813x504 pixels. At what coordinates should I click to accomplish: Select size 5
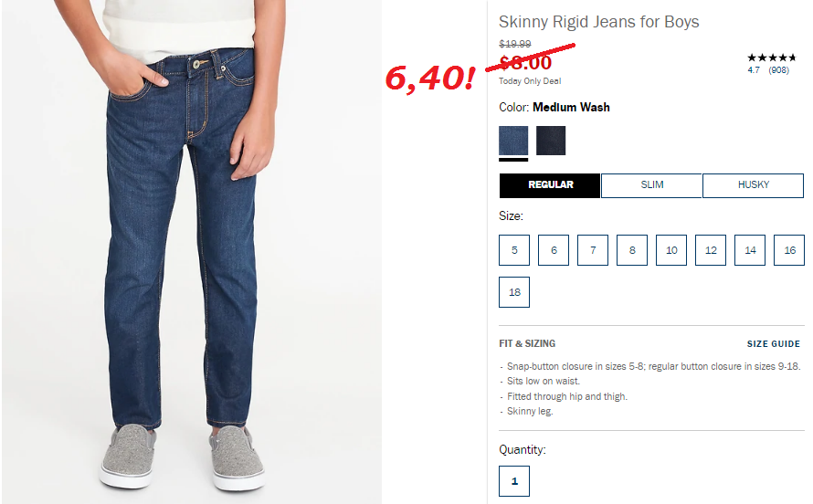pyautogui.click(x=514, y=250)
